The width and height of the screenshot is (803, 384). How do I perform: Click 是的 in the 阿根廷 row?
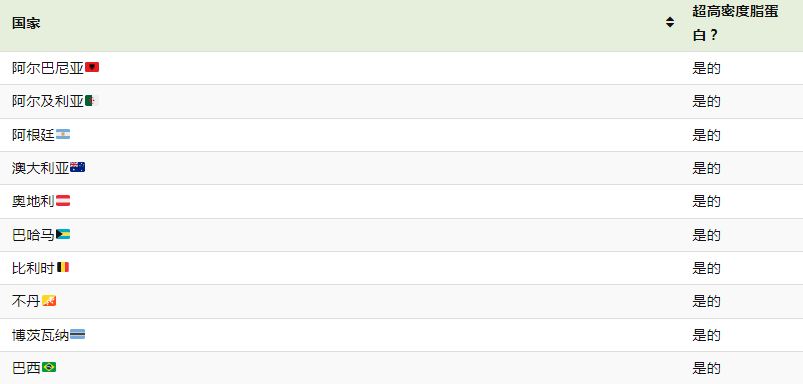[706, 135]
